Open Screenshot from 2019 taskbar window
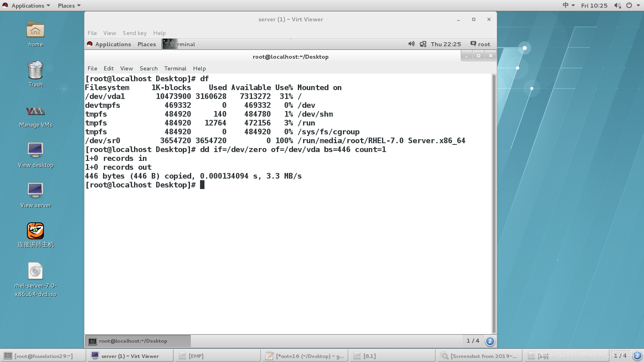644x362 pixels. click(480, 356)
